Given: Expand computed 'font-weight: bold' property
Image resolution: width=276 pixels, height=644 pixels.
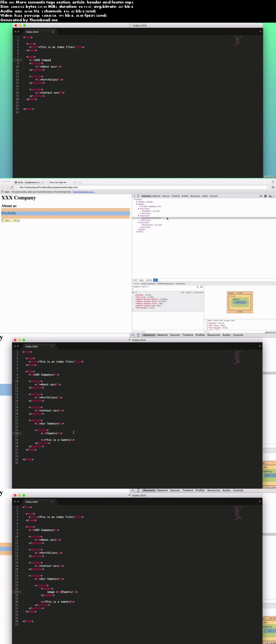Looking at the screenshot, I should click(x=207, y=328).
